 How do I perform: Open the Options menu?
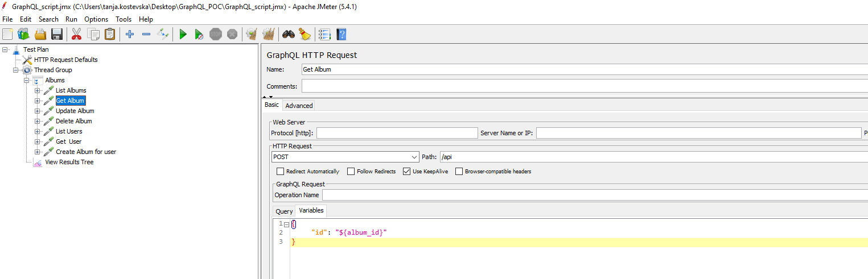click(96, 19)
